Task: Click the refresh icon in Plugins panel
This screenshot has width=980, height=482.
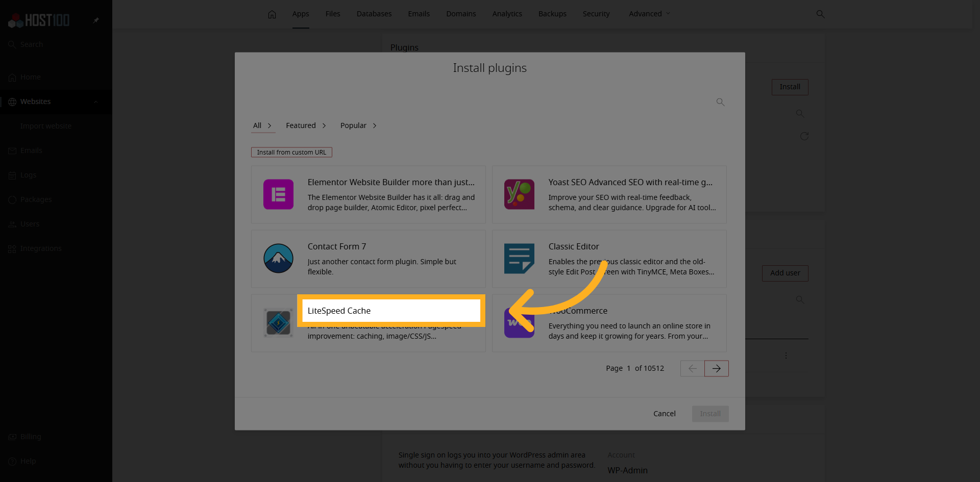Action: pyautogui.click(x=804, y=136)
